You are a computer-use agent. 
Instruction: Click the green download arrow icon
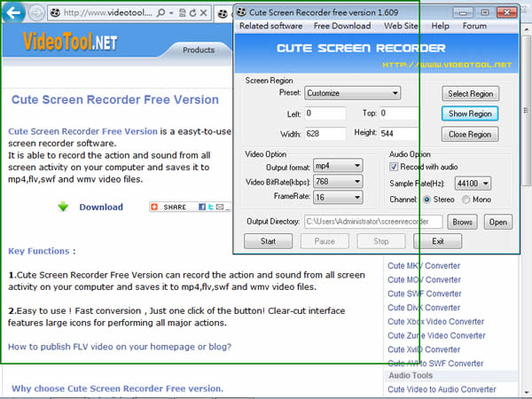coord(63,207)
